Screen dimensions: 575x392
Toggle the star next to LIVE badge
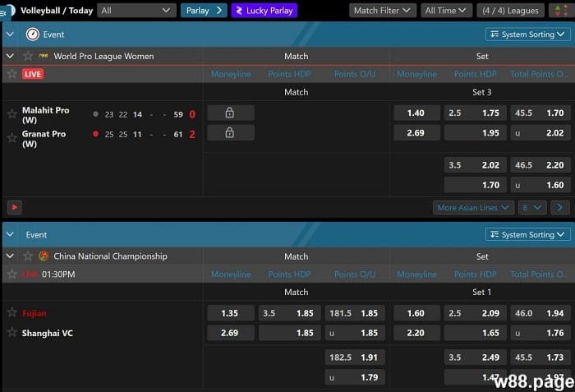12,74
